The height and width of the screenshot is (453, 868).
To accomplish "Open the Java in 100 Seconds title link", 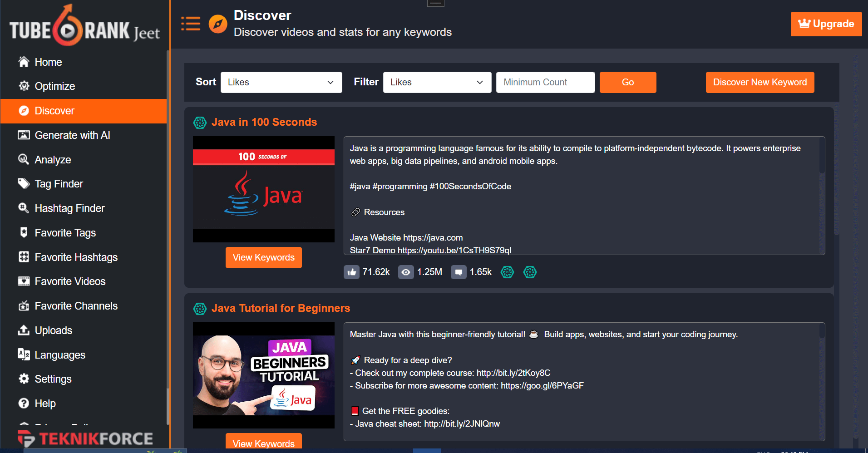I will (x=264, y=122).
